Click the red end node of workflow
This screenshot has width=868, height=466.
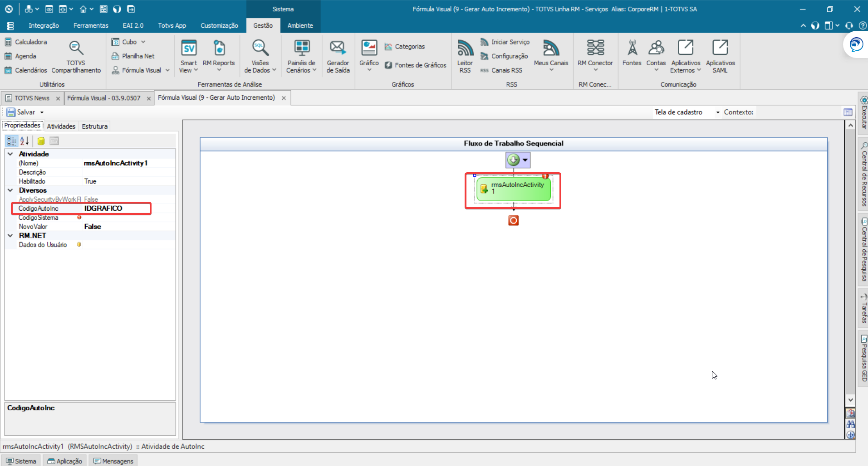(x=513, y=220)
